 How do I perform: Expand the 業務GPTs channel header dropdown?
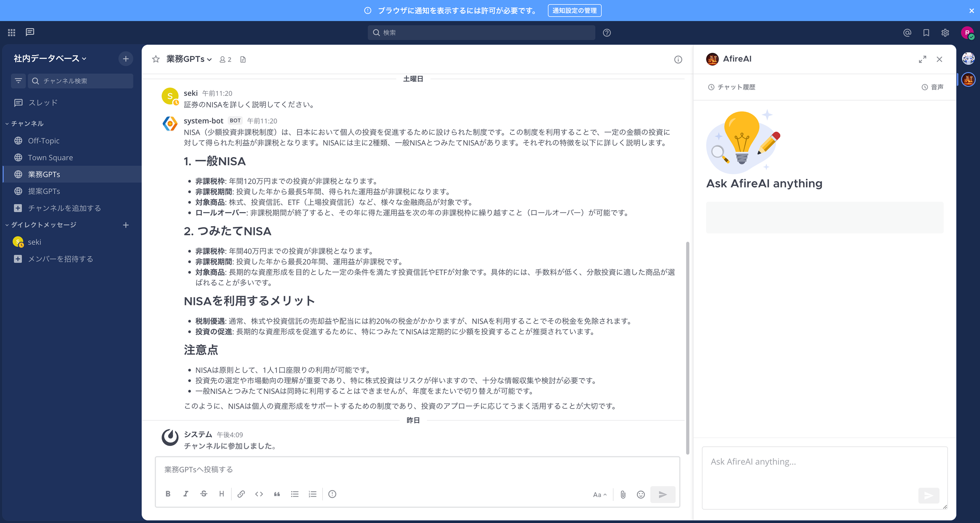pos(188,59)
